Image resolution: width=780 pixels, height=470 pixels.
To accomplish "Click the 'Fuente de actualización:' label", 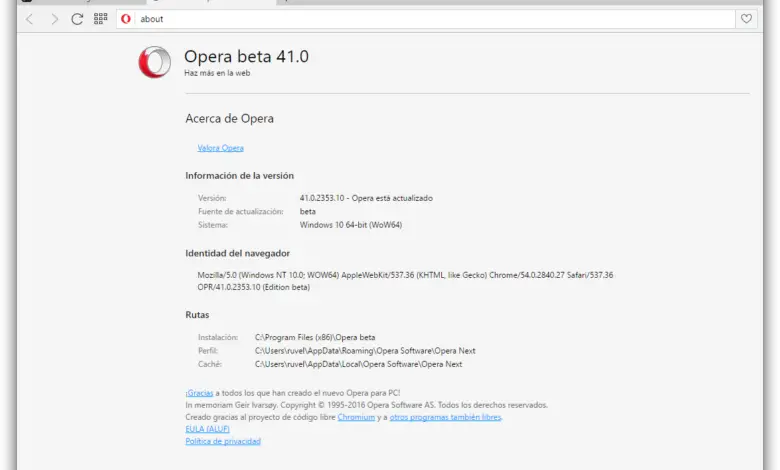I will coord(241,211).
